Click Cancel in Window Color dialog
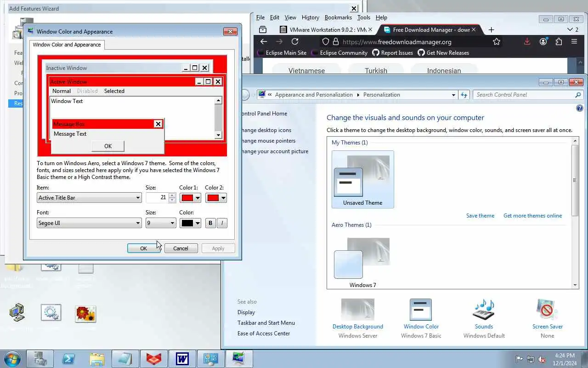Viewport: 588px width, 368px height. pos(181,248)
